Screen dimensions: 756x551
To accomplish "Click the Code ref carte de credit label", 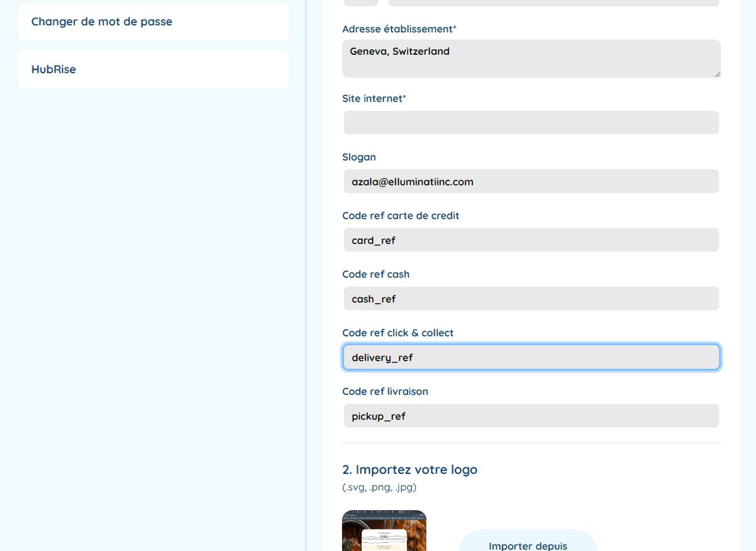I will (401, 216).
